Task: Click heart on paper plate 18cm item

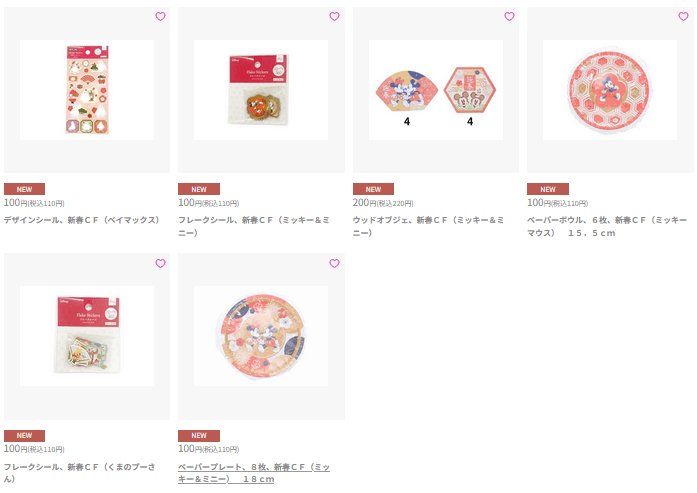Action: (x=334, y=263)
